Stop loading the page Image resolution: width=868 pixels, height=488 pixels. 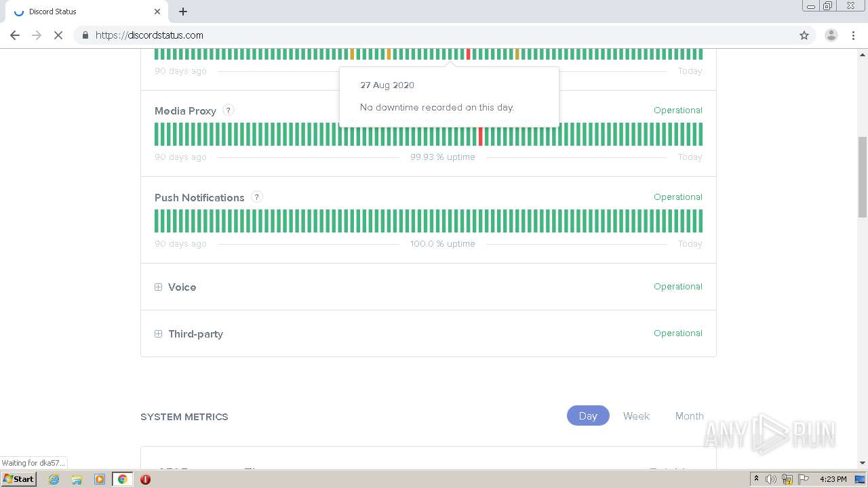pyautogui.click(x=58, y=35)
